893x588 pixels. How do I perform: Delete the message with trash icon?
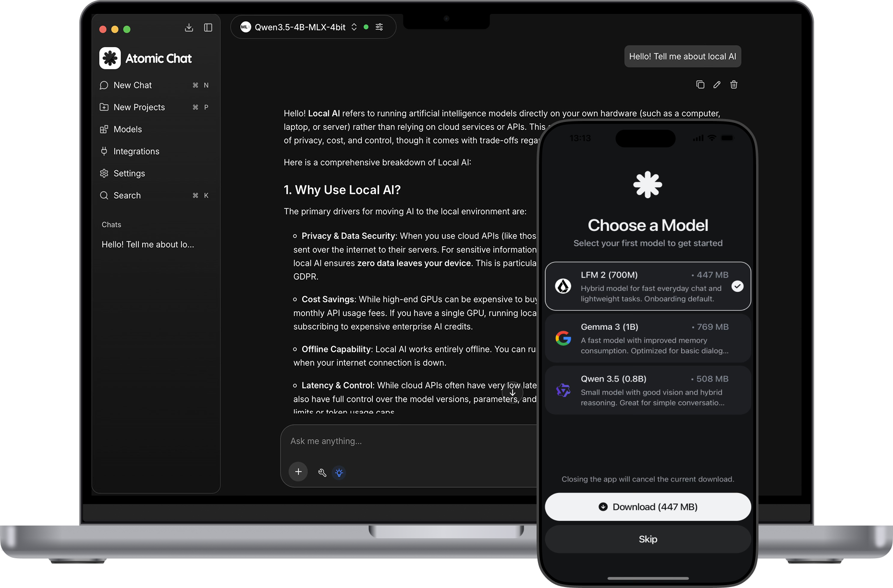click(x=734, y=84)
